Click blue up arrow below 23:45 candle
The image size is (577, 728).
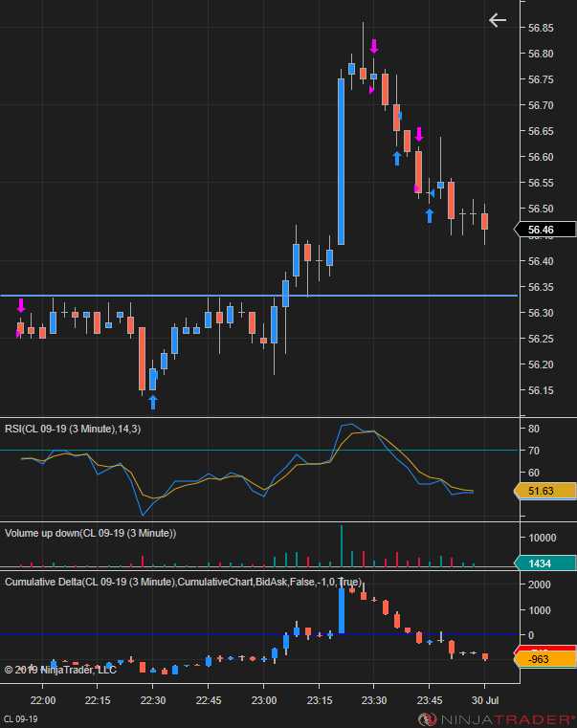430,215
